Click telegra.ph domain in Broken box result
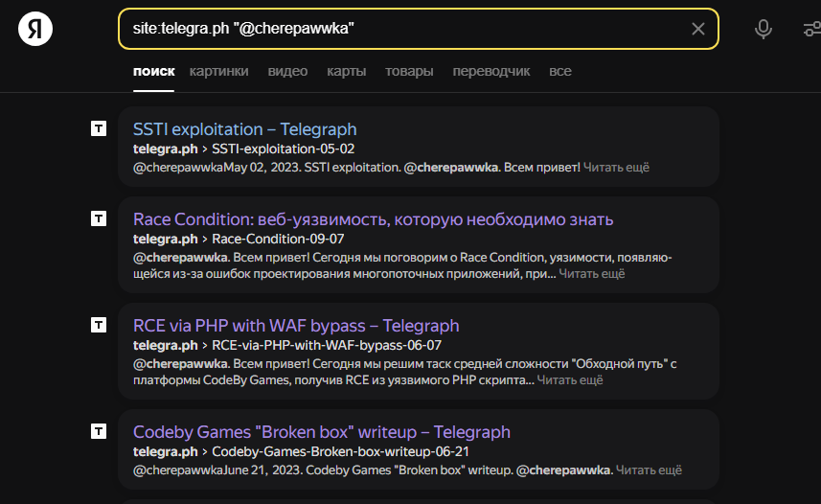 165,451
